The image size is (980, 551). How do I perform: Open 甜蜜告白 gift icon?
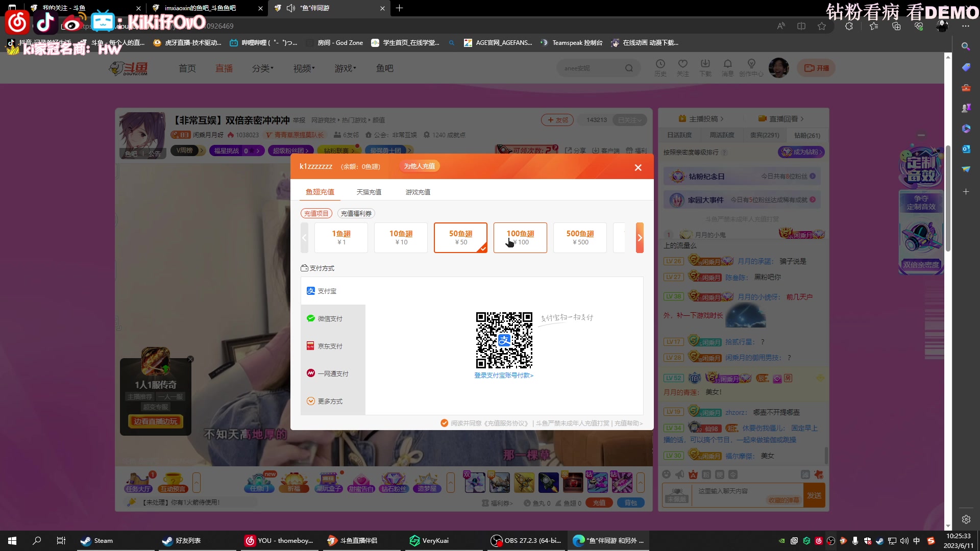point(361,482)
